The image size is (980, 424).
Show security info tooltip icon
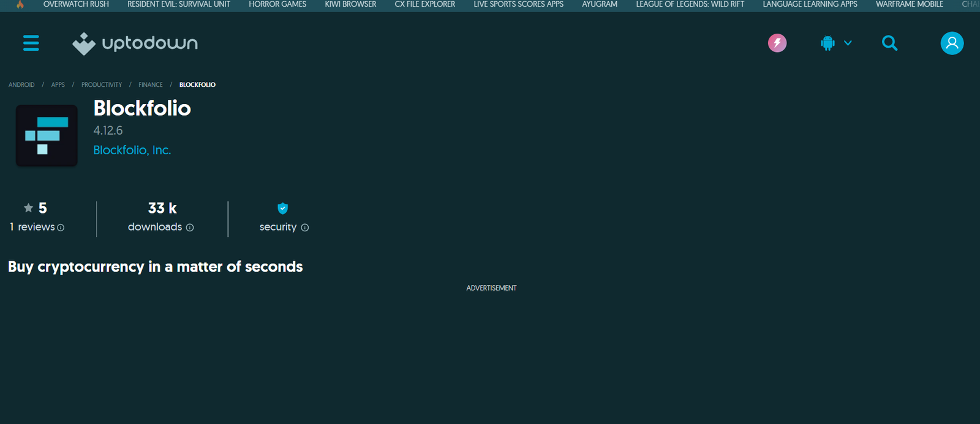(x=305, y=228)
